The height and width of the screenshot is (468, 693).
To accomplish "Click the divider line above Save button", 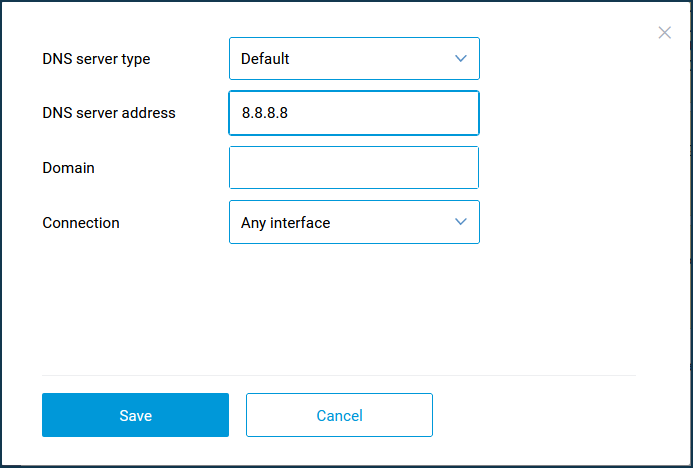I will 338,376.
